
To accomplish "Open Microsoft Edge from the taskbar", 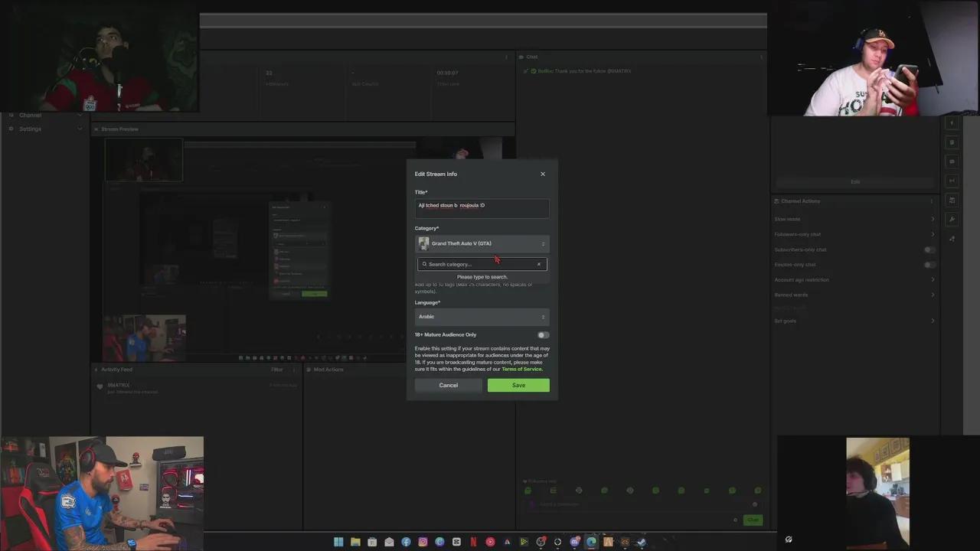I will tap(591, 542).
